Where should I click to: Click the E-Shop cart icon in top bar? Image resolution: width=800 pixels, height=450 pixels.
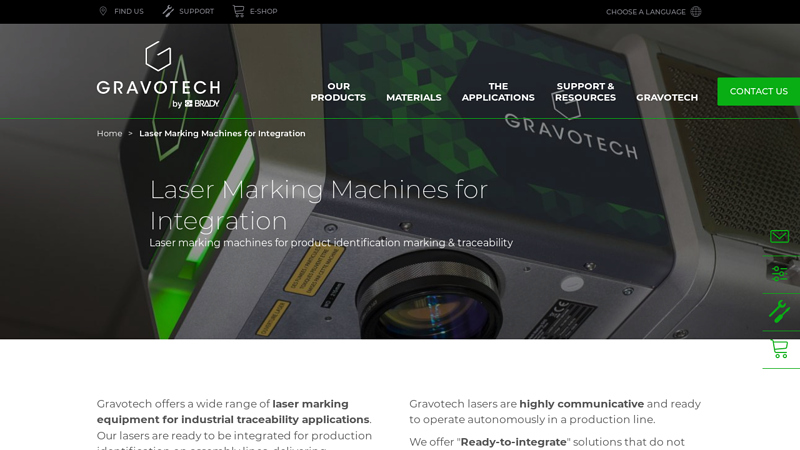tap(238, 11)
